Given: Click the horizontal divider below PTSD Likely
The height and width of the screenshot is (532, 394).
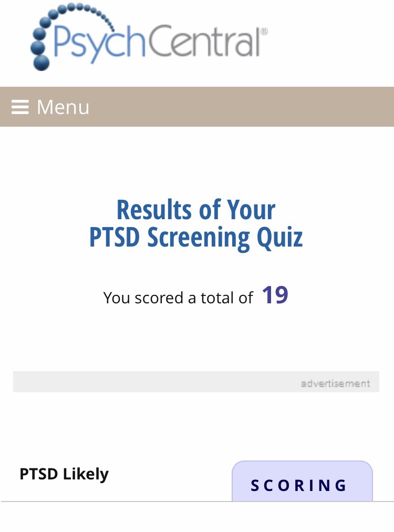Looking at the screenshot, I should click(x=116, y=502).
